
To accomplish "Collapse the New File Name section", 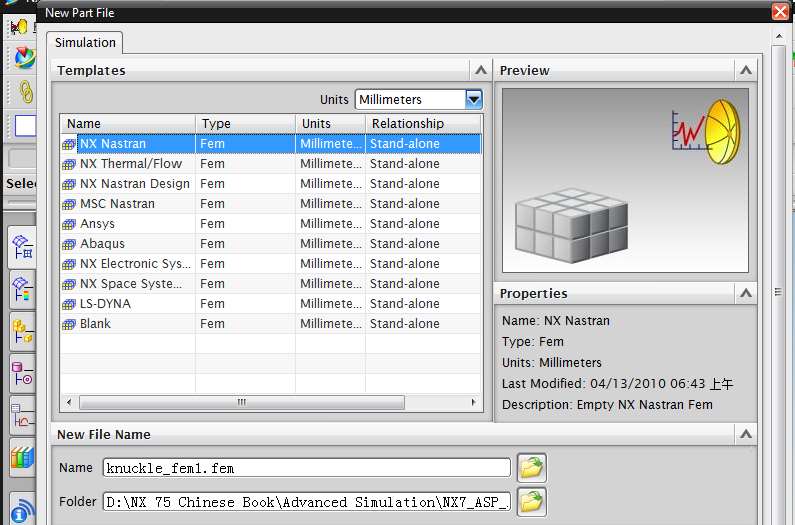I will (745, 434).
